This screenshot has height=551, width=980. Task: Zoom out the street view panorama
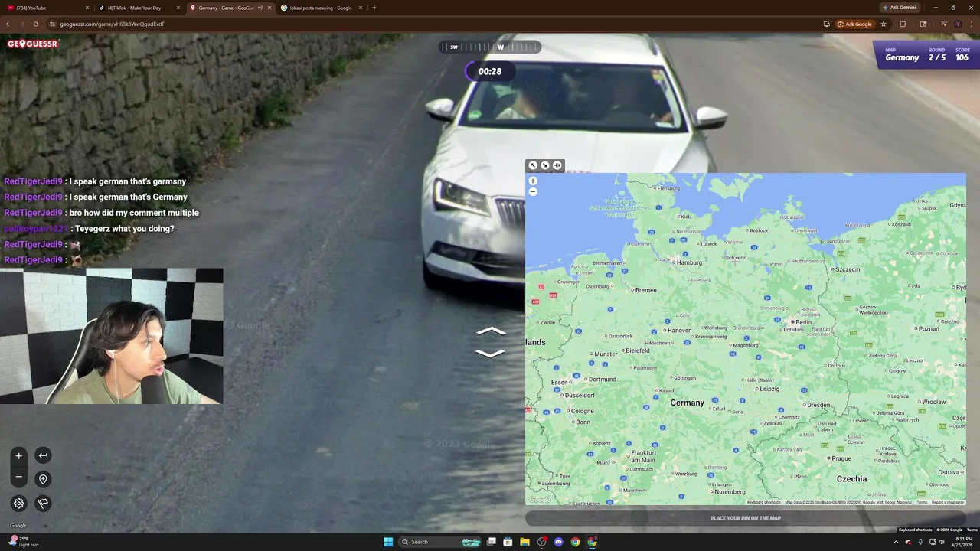tap(19, 477)
